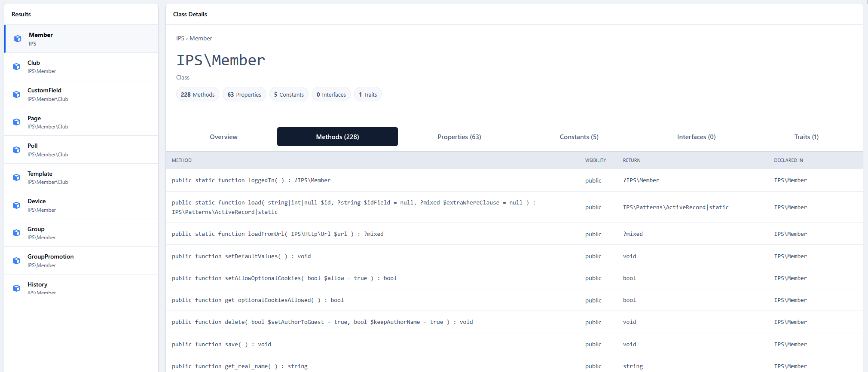This screenshot has height=372, width=868.
Task: Click the cube icon beside GroupPromotion
Action: [x=16, y=261]
